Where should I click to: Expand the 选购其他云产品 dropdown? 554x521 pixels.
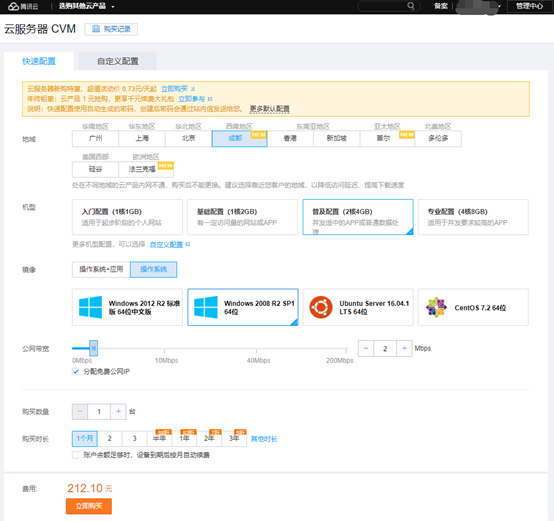coord(87,6)
